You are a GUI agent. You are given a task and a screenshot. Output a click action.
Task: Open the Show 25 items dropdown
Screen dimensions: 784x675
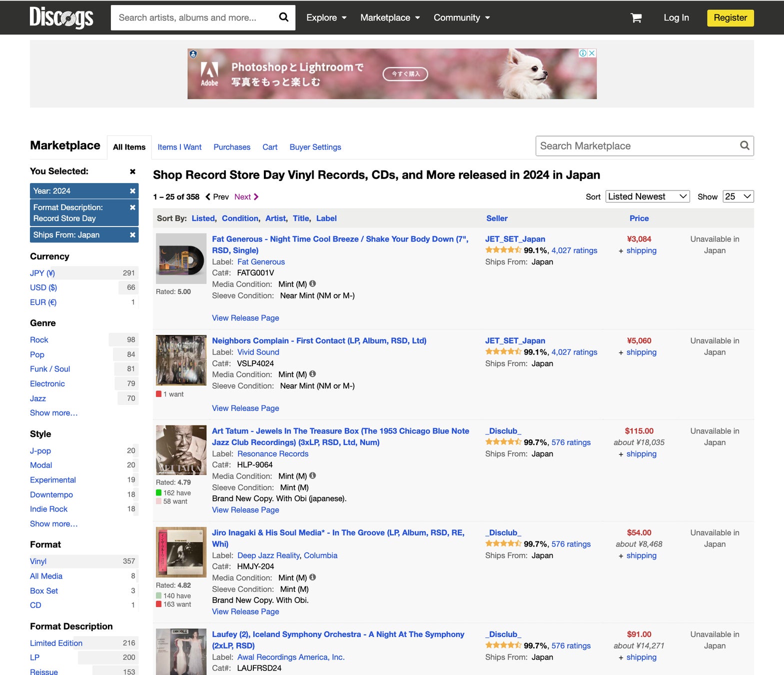click(x=738, y=196)
